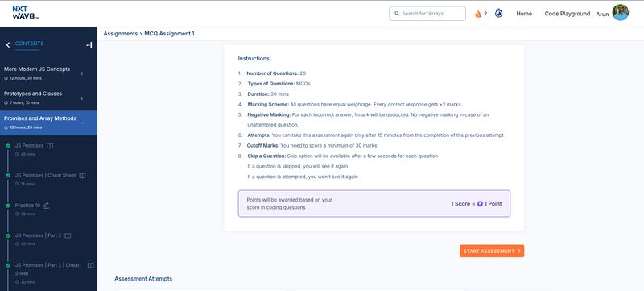Open Arun's profile avatar
The height and width of the screenshot is (291, 644).
620,13
